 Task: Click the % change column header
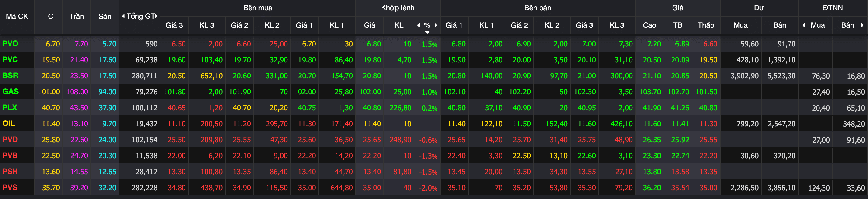427,25
